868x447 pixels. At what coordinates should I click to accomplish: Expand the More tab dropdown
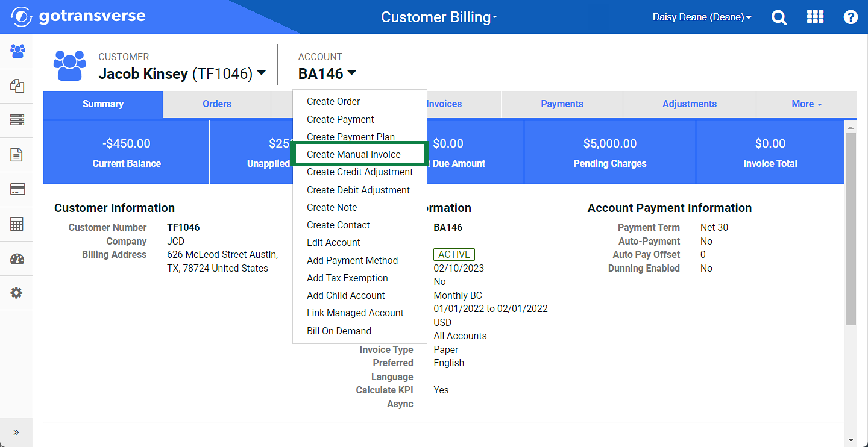807,104
